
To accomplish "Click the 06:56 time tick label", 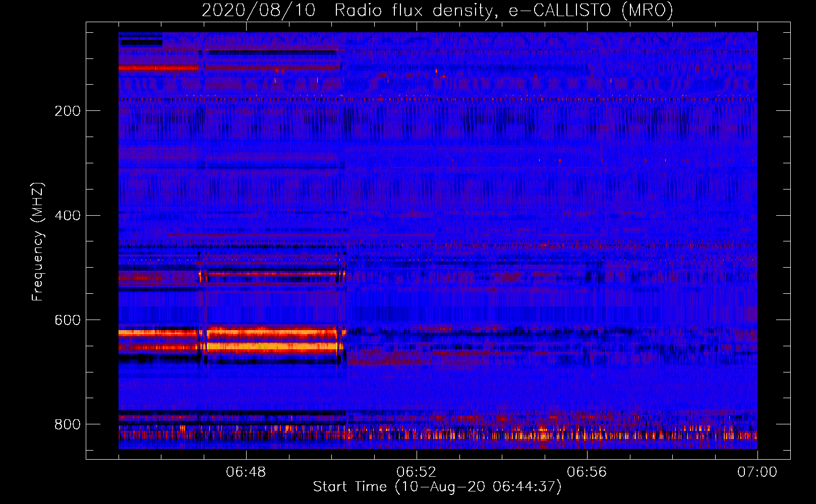I will [x=587, y=472].
